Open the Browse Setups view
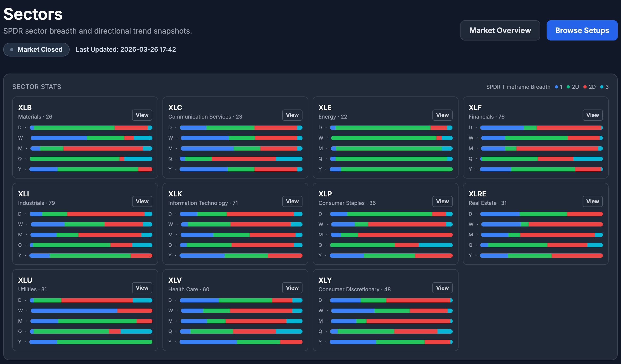The image size is (621, 364). [582, 30]
